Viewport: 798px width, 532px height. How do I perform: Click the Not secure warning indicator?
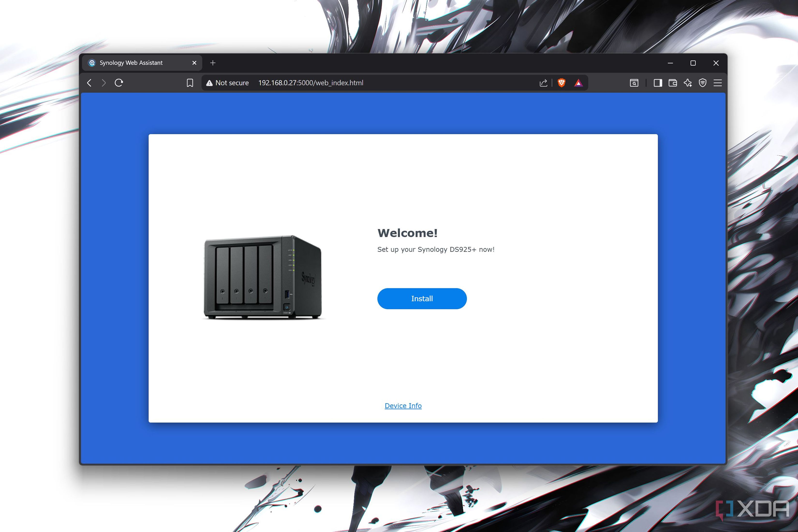click(x=227, y=83)
